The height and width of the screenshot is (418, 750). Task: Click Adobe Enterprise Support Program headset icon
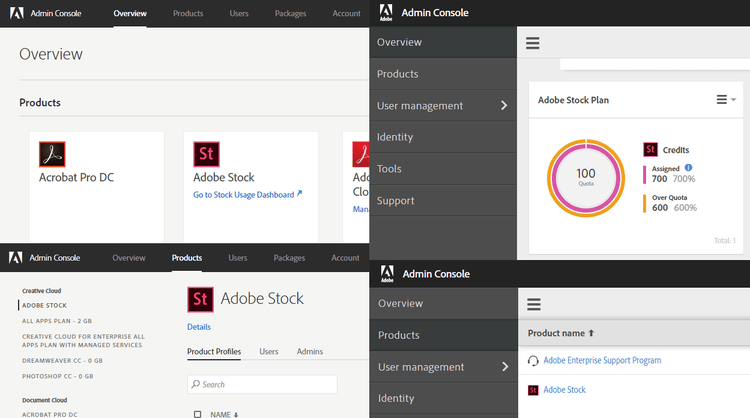[x=533, y=361]
